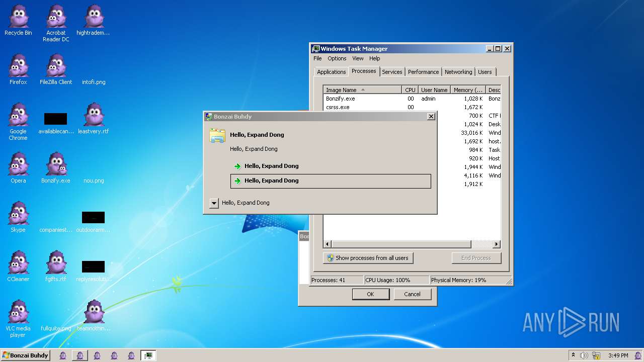644x362 pixels.
Task: Click the process list left scroll arrow
Action: coord(328,244)
